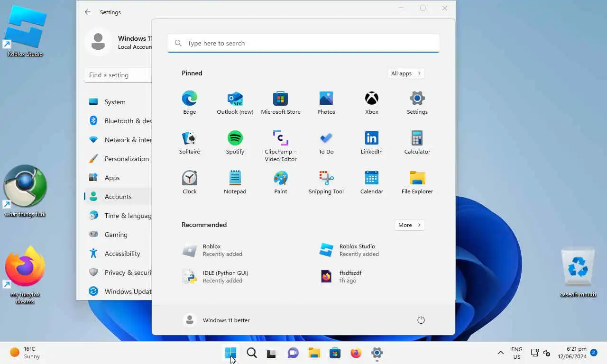Open weather widget showing 16°C Sunny
Image resolution: width=607 pixels, height=364 pixels.
26,353
